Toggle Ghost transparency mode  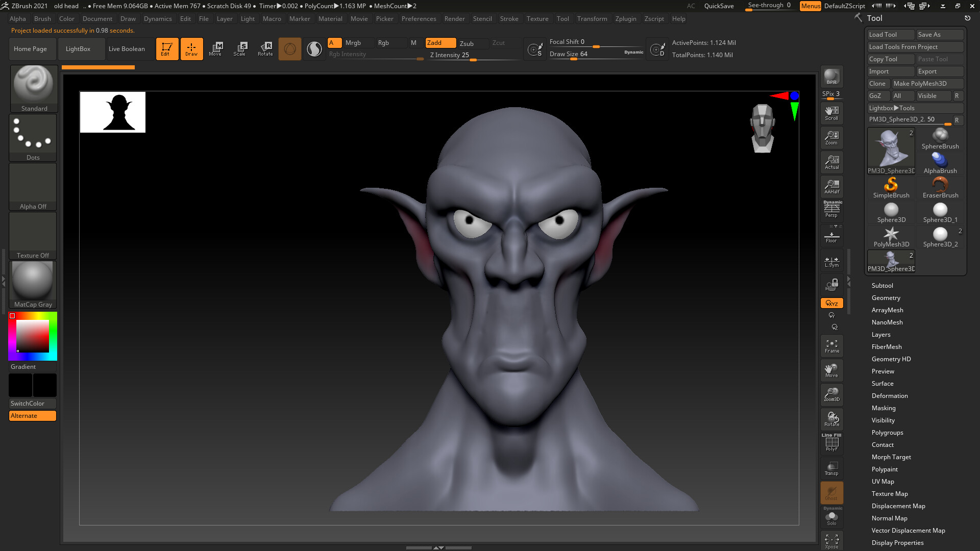pos(831,493)
